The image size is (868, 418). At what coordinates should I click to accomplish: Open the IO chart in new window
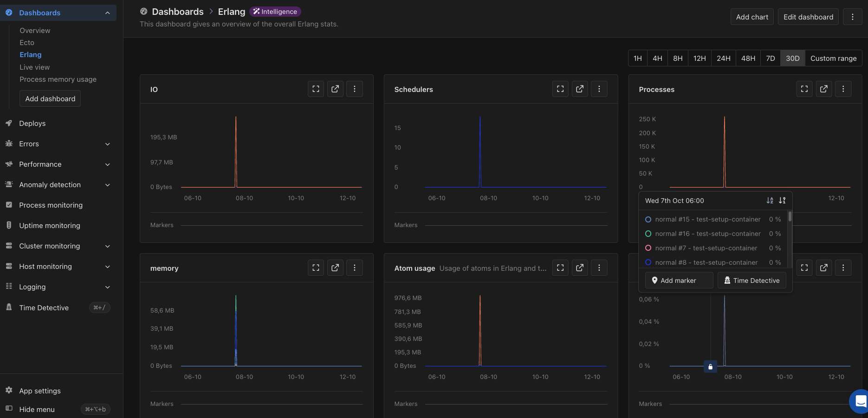click(x=335, y=89)
